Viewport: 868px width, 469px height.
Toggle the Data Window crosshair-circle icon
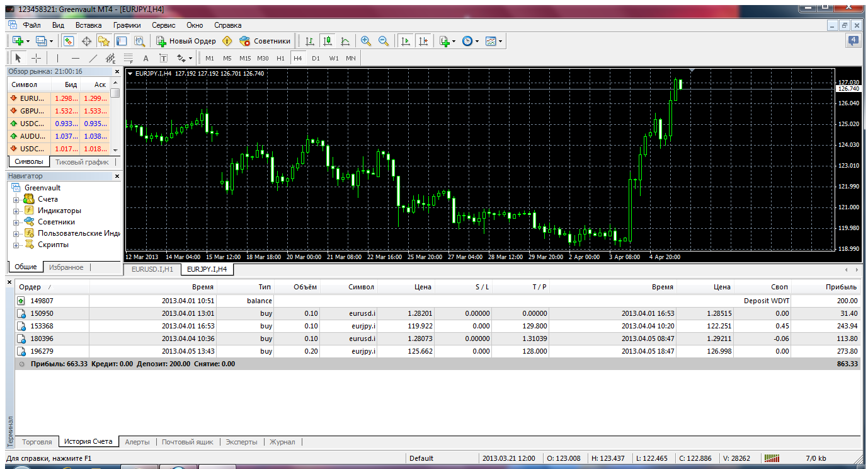pos(86,41)
